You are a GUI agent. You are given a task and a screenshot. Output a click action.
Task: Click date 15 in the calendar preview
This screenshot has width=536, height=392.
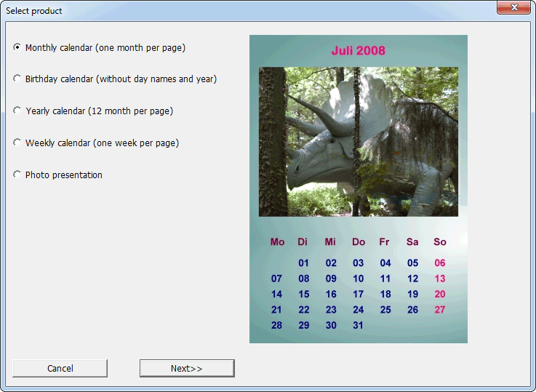tap(304, 295)
